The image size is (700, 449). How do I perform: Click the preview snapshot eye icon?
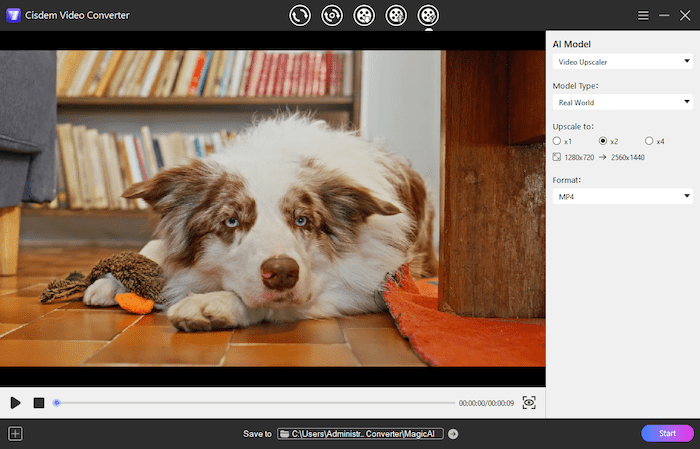[529, 402]
